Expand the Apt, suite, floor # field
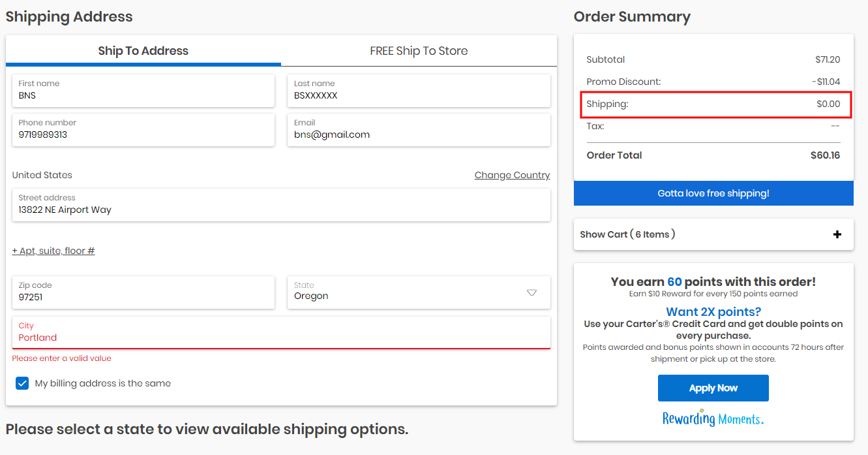Image resolution: width=868 pixels, height=455 pixels. 53,251
